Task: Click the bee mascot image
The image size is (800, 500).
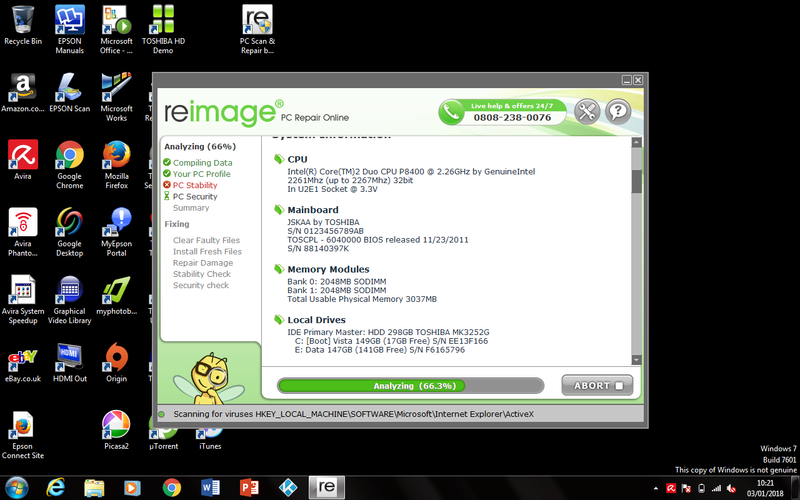Action: pos(209,379)
